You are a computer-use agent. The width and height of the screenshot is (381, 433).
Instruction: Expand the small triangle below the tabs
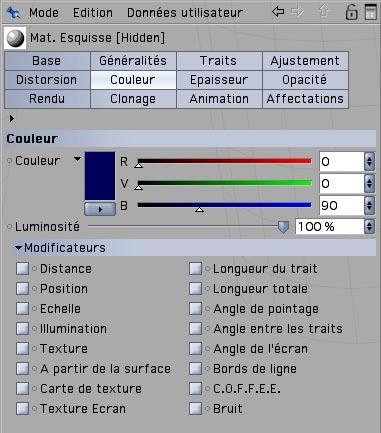point(12,118)
